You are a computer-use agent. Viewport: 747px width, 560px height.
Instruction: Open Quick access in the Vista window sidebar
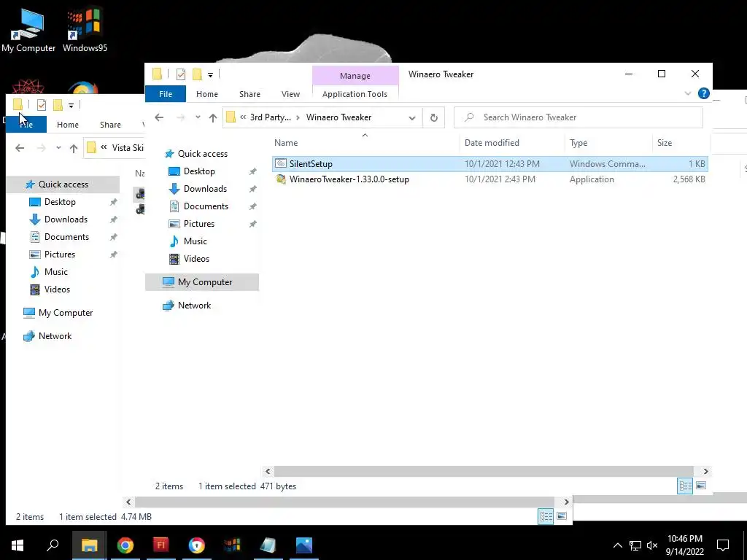point(63,184)
